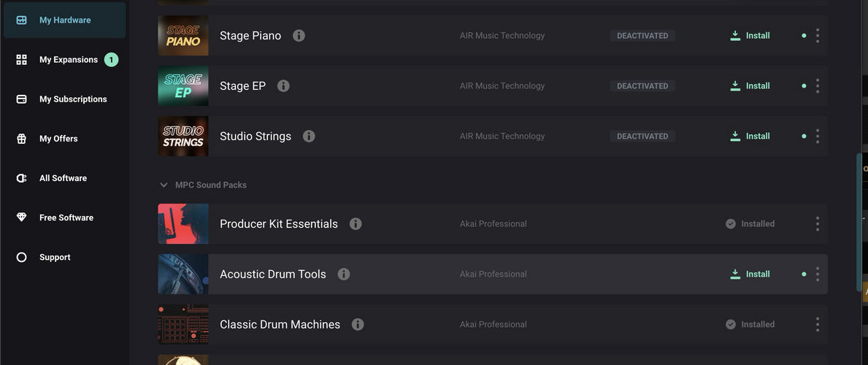Install Acoustic Drum Tools

750,274
